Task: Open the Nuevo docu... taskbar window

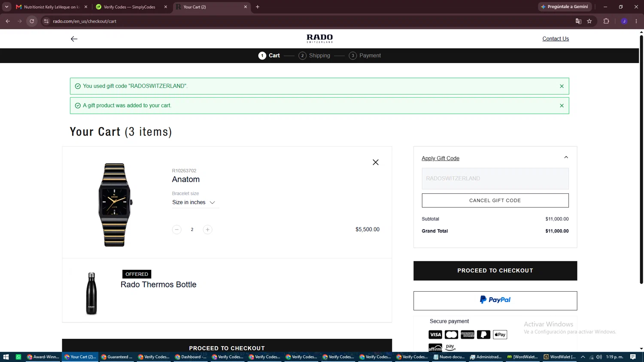Action: click(x=449, y=357)
